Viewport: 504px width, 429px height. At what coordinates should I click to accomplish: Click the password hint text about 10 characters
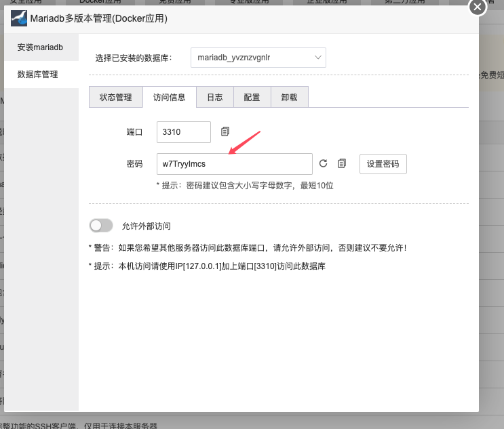point(245,186)
